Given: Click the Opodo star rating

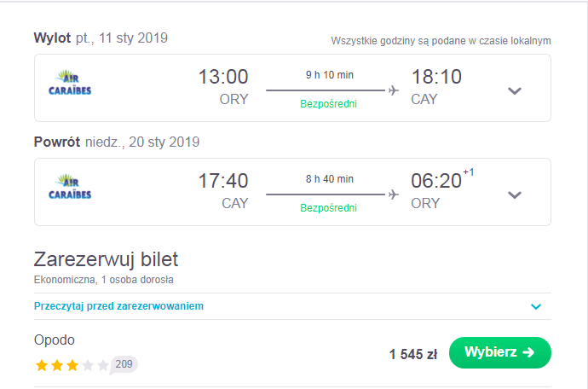Looking at the screenshot, I should [x=72, y=365].
